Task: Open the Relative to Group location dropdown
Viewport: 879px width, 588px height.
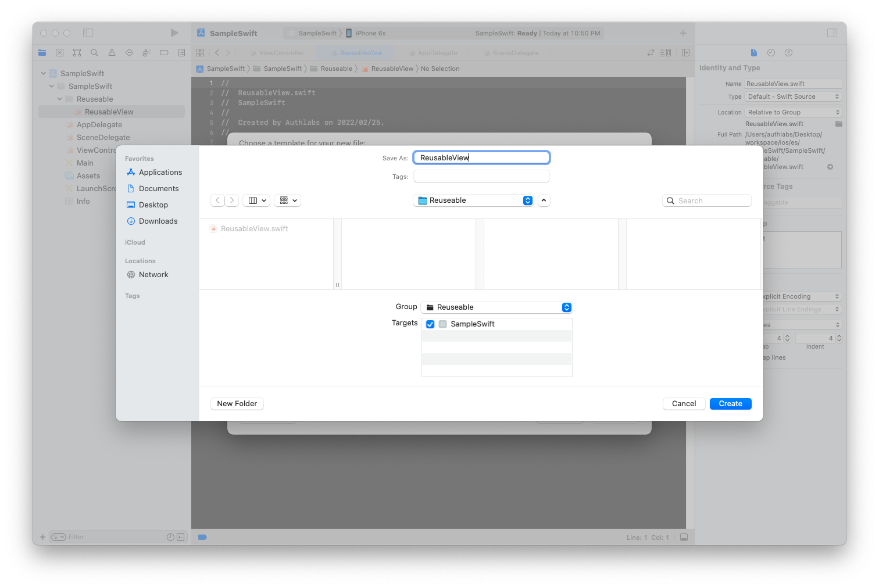Action: 794,112
